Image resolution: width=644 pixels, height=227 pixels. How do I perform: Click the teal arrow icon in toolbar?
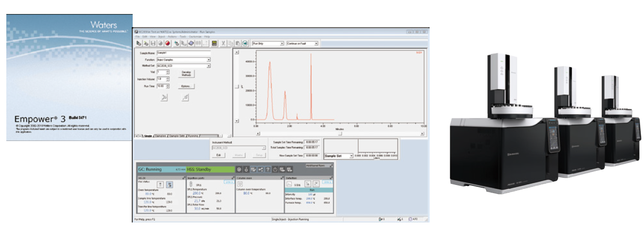[245, 43]
